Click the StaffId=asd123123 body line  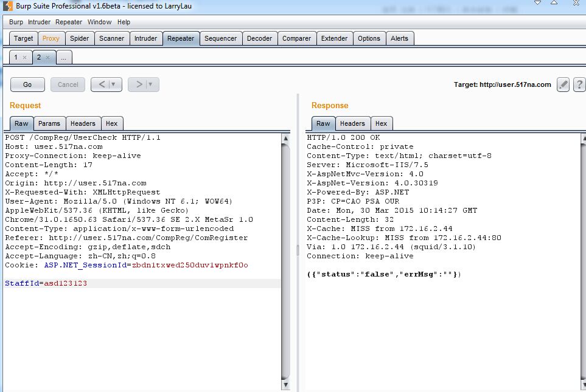tap(46, 283)
